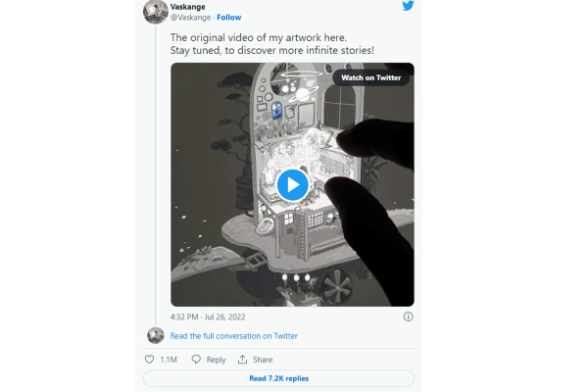Click the share arrow icon
Viewport: 588px width, 392px height.
pos(242,360)
